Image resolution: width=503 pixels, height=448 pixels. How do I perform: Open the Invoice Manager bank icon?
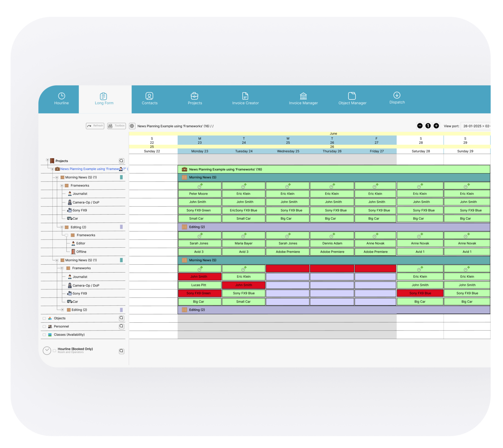point(303,96)
